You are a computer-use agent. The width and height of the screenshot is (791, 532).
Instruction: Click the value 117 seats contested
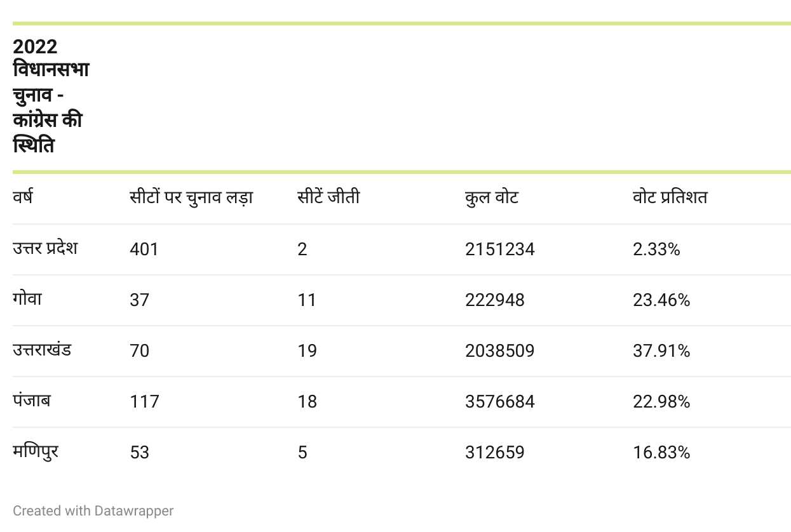coord(144,401)
